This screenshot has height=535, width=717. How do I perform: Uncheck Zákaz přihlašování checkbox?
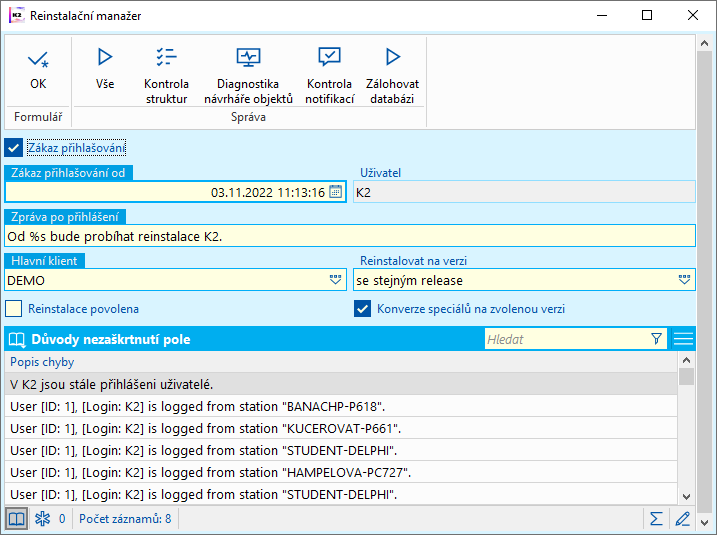tap(14, 148)
